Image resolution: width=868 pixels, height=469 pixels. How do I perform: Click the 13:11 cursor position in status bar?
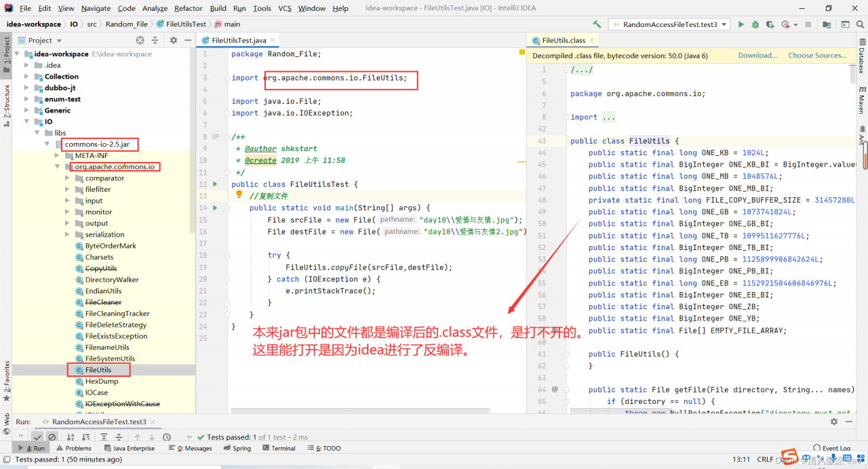[x=741, y=459]
